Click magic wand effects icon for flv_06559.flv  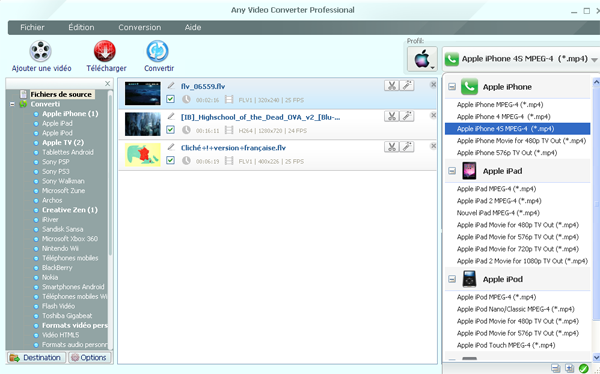pyautogui.click(x=407, y=86)
